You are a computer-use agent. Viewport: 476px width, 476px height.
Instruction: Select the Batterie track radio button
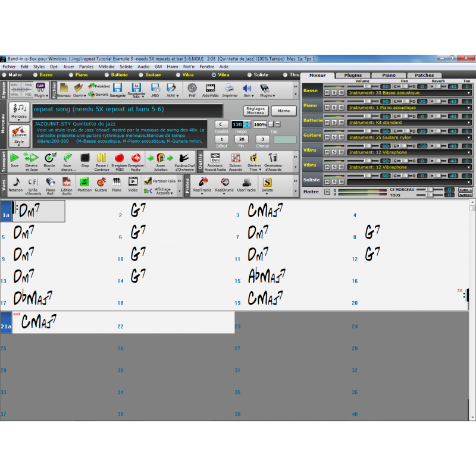click(107, 75)
